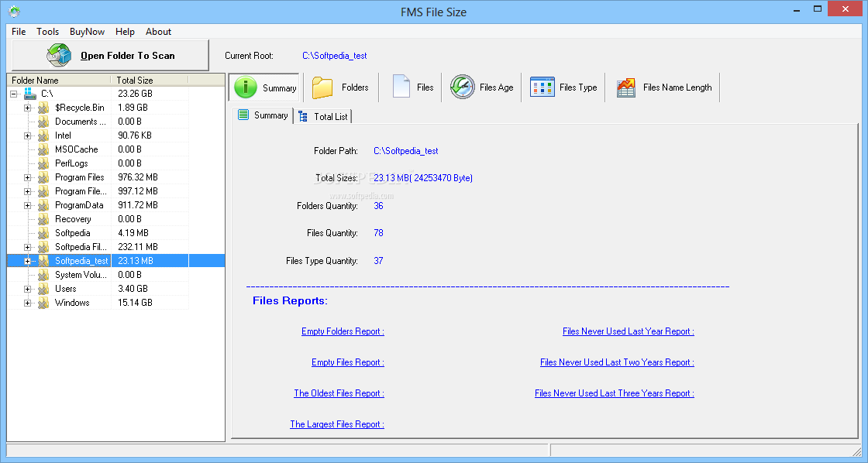Open the Folders view folder icon
The width and height of the screenshot is (868, 463).
[x=322, y=87]
